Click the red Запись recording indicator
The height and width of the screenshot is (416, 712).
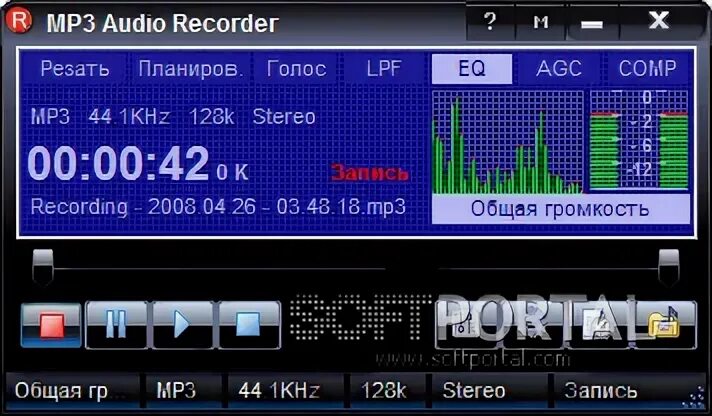[x=370, y=173]
